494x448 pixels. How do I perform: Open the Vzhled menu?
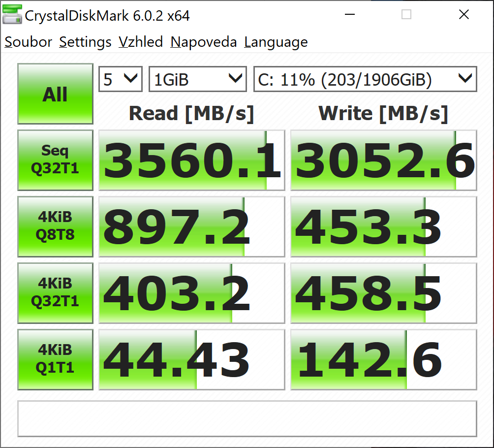(141, 42)
